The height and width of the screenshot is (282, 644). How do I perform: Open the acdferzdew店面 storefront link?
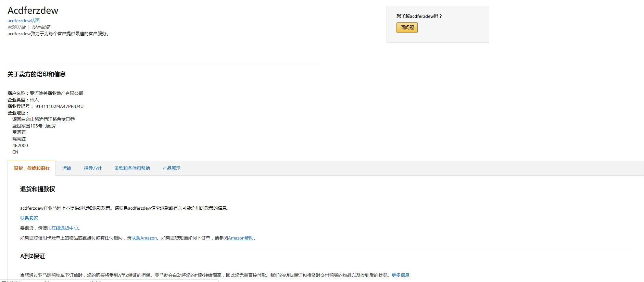(24, 21)
